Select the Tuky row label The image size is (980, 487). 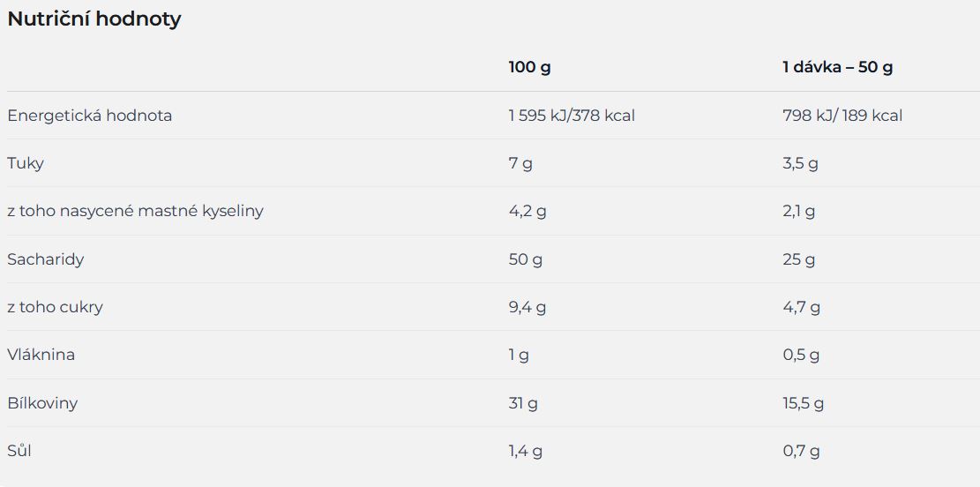pyautogui.click(x=26, y=163)
